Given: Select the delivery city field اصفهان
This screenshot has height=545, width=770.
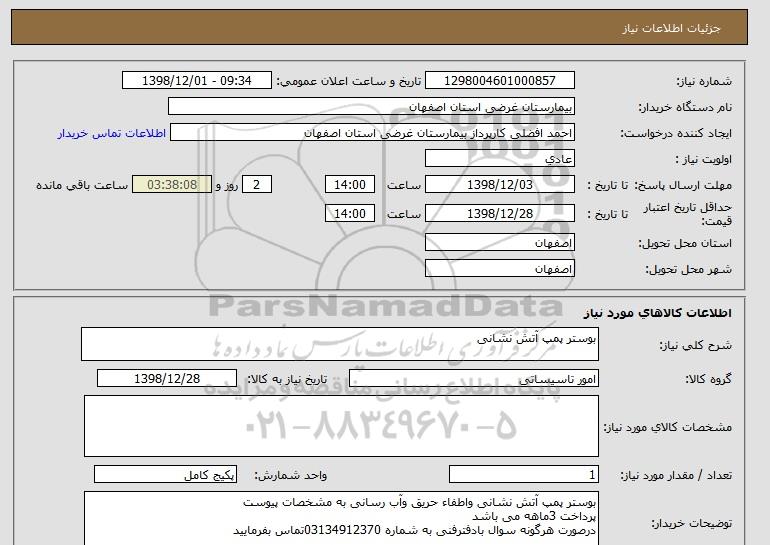Looking at the screenshot, I should point(499,269).
